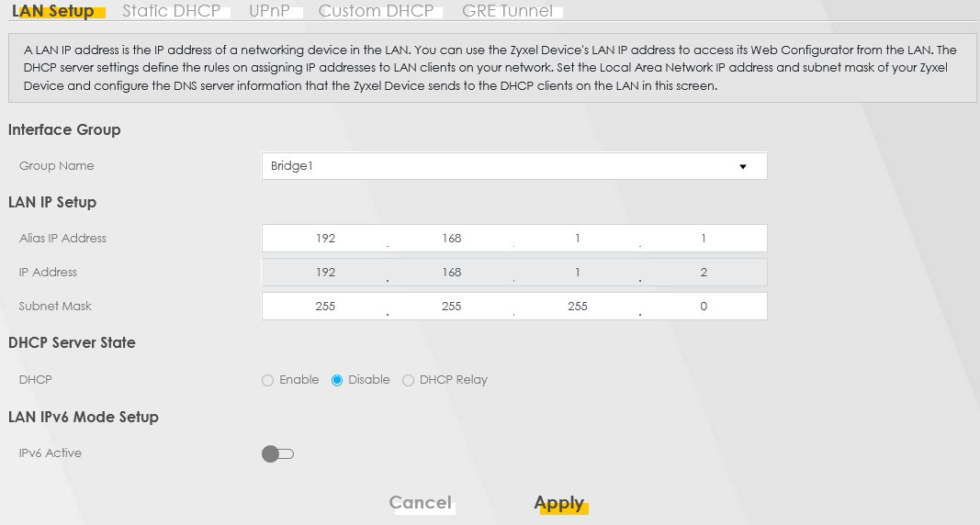This screenshot has height=525, width=980.
Task: Click the IP Address last octet field
Action: pyautogui.click(x=704, y=273)
